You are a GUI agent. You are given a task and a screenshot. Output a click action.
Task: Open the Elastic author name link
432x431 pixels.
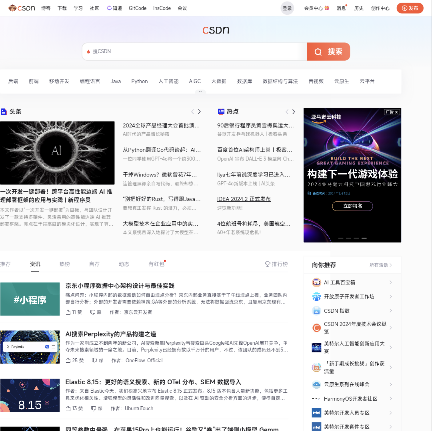139,408
